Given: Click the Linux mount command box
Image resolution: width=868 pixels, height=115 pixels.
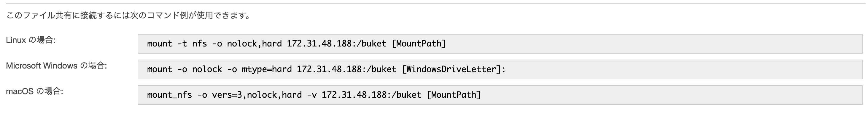Looking at the screenshot, I should [x=500, y=43].
